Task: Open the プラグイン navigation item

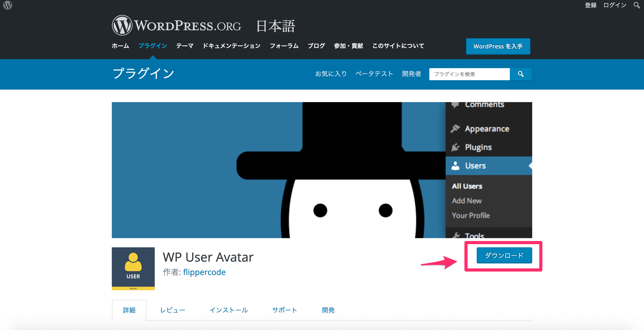Action: [x=153, y=46]
